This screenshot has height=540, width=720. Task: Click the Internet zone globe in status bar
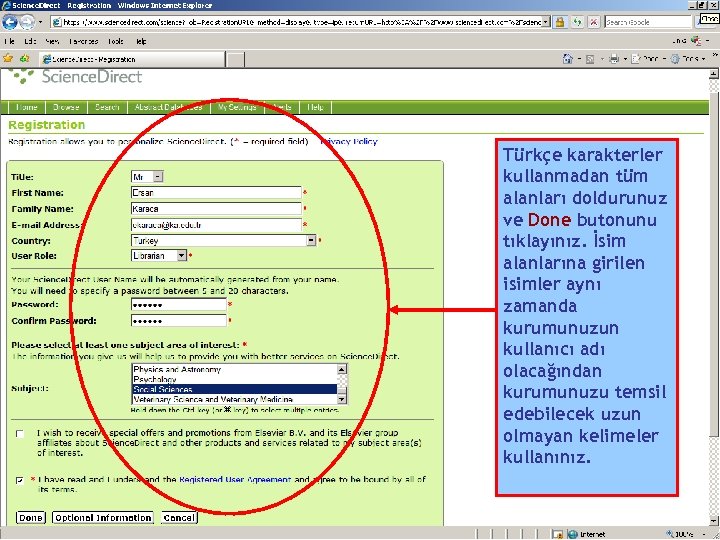(572, 534)
